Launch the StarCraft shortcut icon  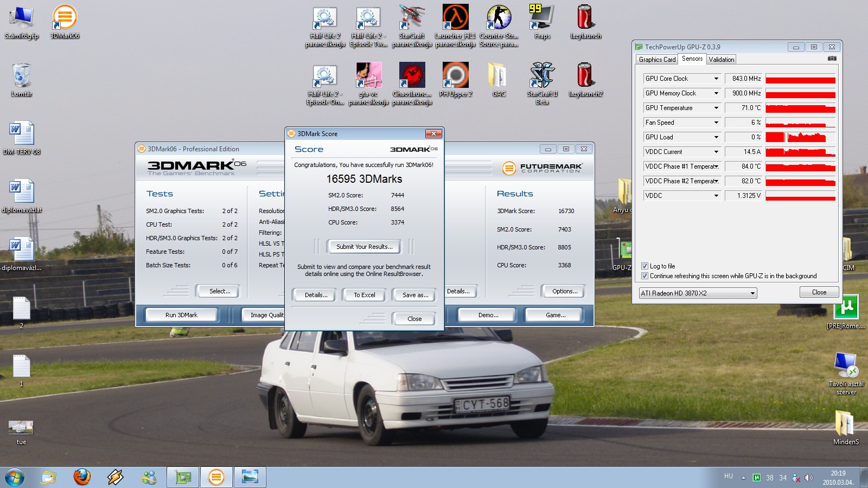click(x=412, y=26)
